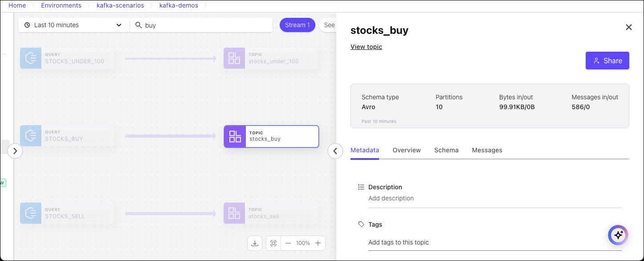Select the STOCKS_SELL query node
The width and height of the screenshot is (644, 261).
pyautogui.click(x=67, y=213)
